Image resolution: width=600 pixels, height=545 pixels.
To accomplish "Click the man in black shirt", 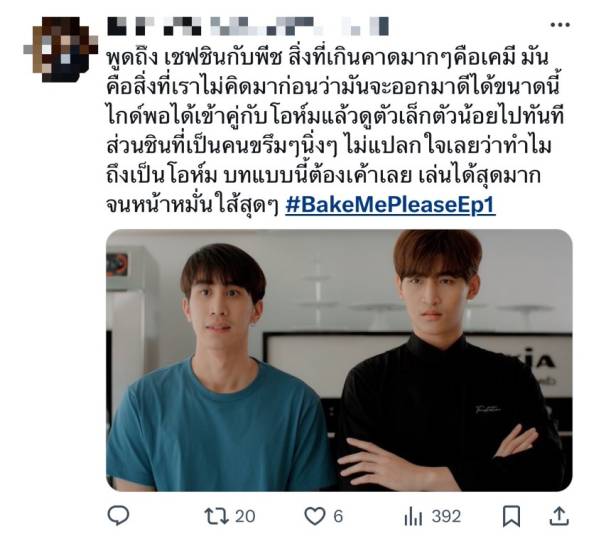I will click(452, 362).
